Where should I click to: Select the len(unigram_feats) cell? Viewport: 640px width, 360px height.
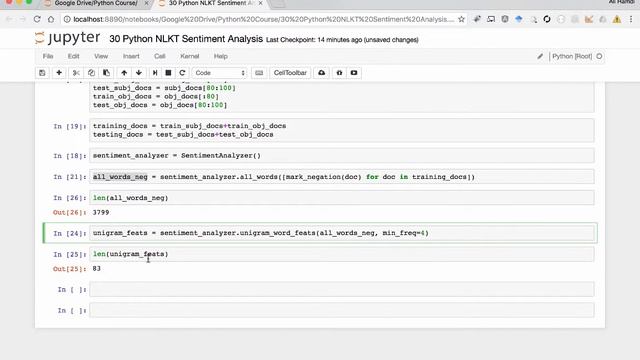coord(342,254)
